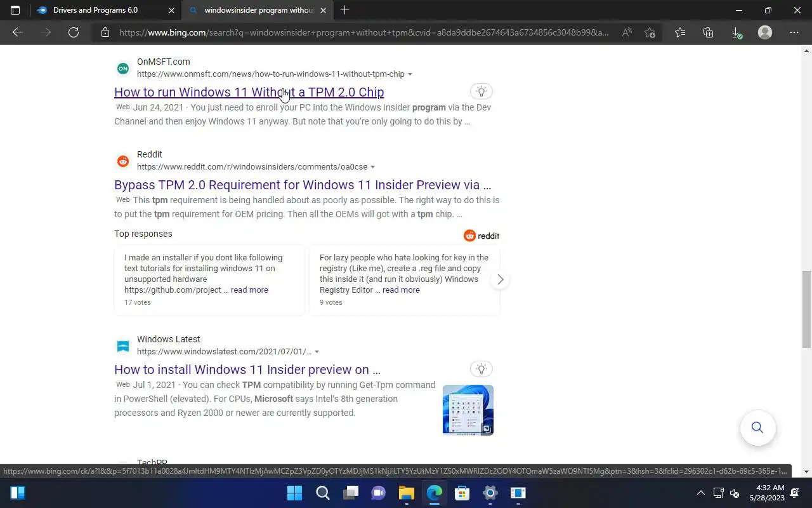812x508 pixels.
Task: Open the Favorites list
Action: pyautogui.click(x=680, y=32)
